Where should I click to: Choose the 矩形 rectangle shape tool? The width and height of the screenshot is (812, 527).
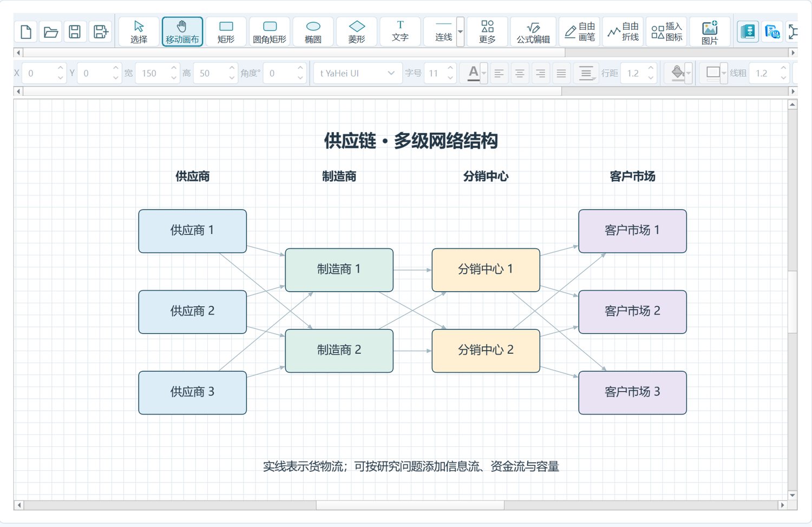point(226,32)
